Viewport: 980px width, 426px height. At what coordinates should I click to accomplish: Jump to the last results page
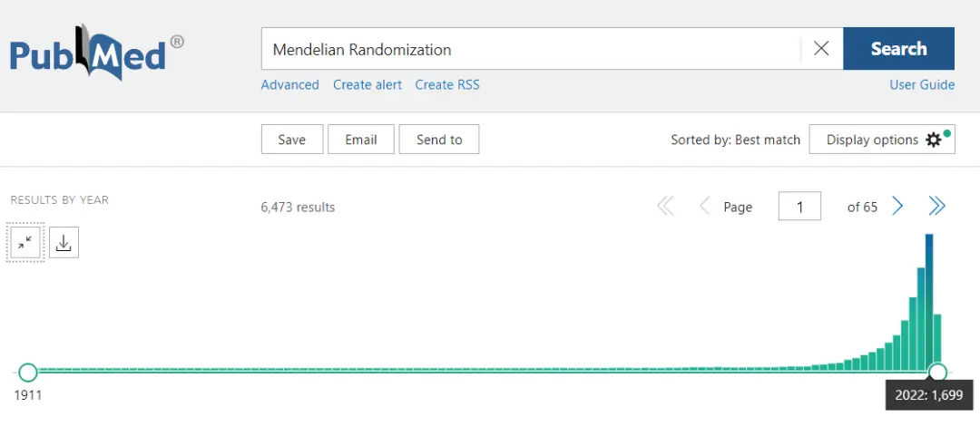pyautogui.click(x=936, y=206)
